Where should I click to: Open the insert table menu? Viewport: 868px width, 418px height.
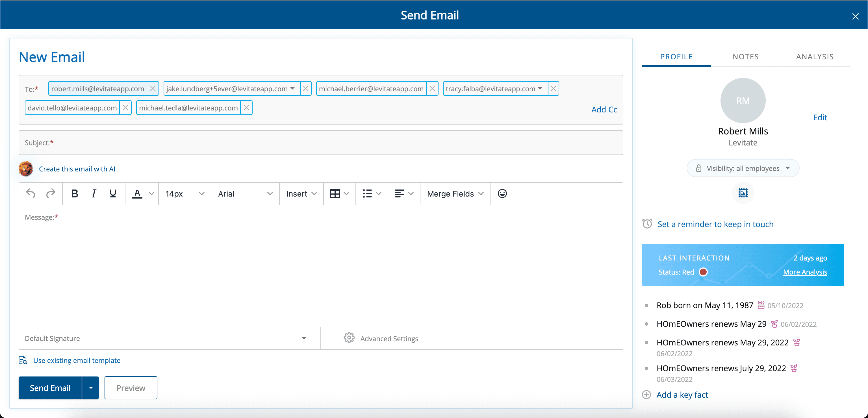[339, 193]
